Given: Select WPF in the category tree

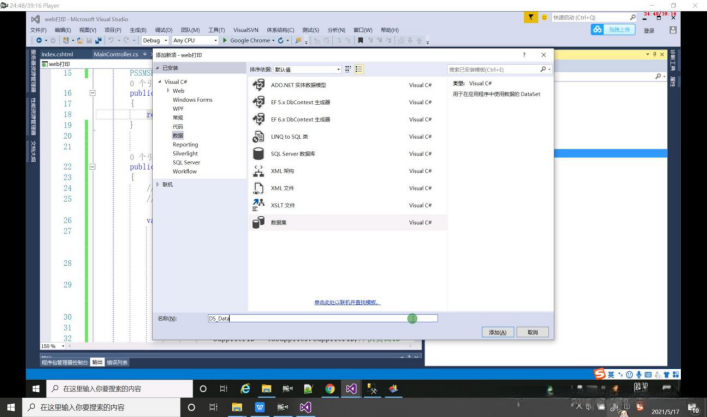Looking at the screenshot, I should [x=178, y=109].
